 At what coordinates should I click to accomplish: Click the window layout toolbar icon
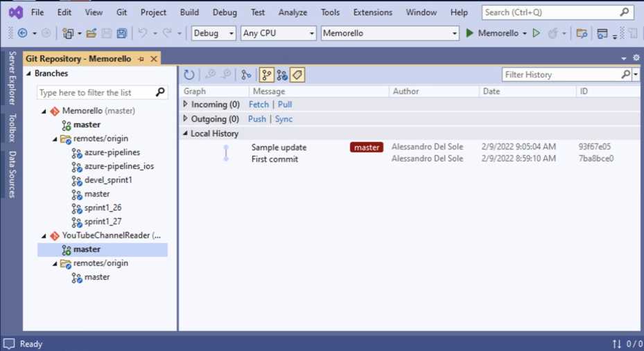point(602,33)
